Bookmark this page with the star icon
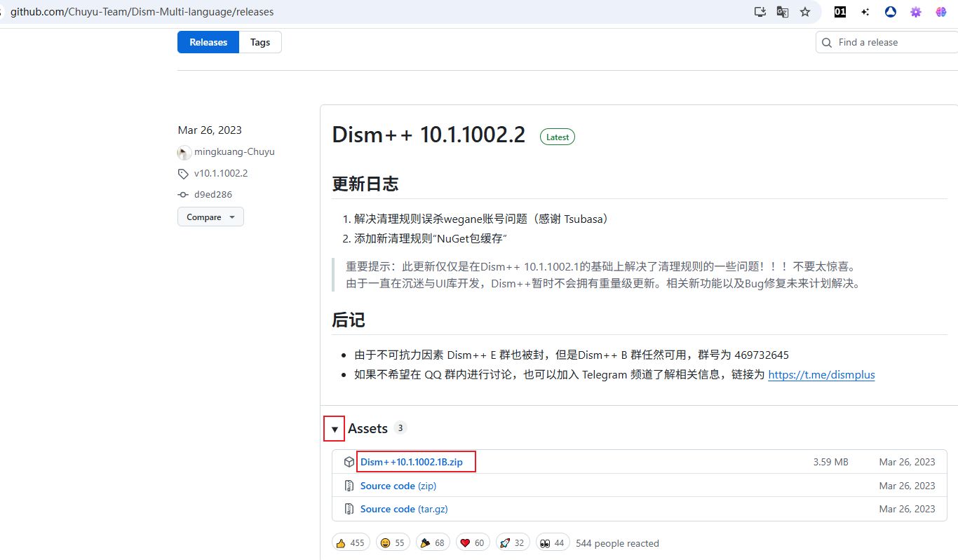 pos(805,12)
